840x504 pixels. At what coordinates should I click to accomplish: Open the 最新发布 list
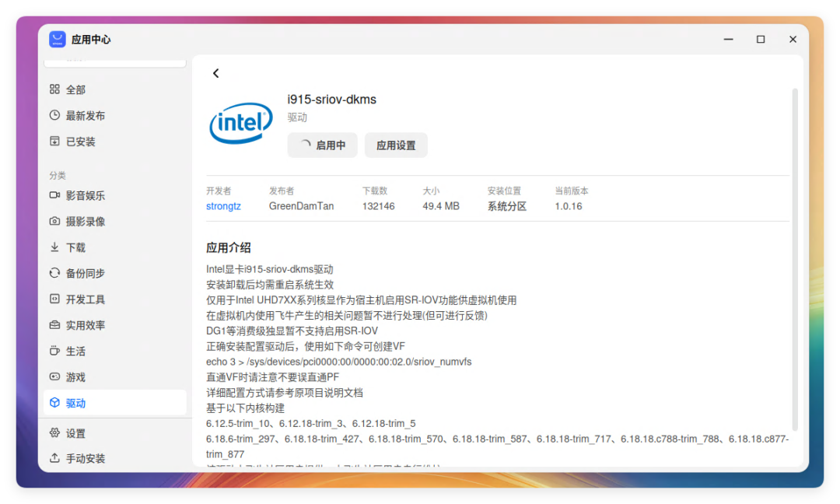point(114,115)
